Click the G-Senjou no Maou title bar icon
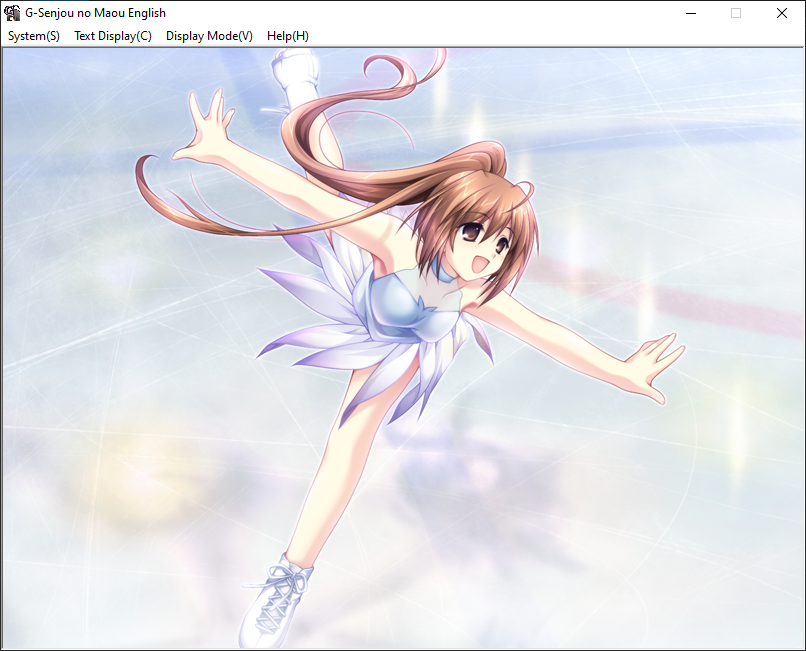This screenshot has width=806, height=651. click(12, 13)
